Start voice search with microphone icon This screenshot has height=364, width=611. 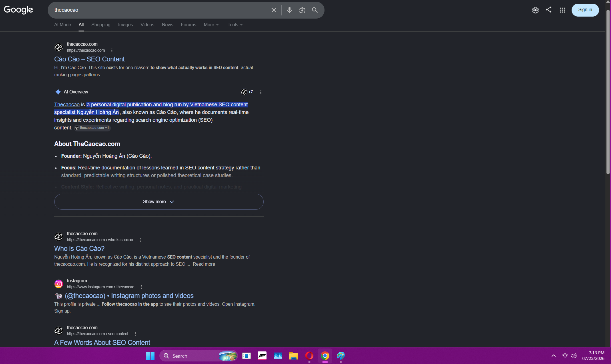pyautogui.click(x=289, y=10)
